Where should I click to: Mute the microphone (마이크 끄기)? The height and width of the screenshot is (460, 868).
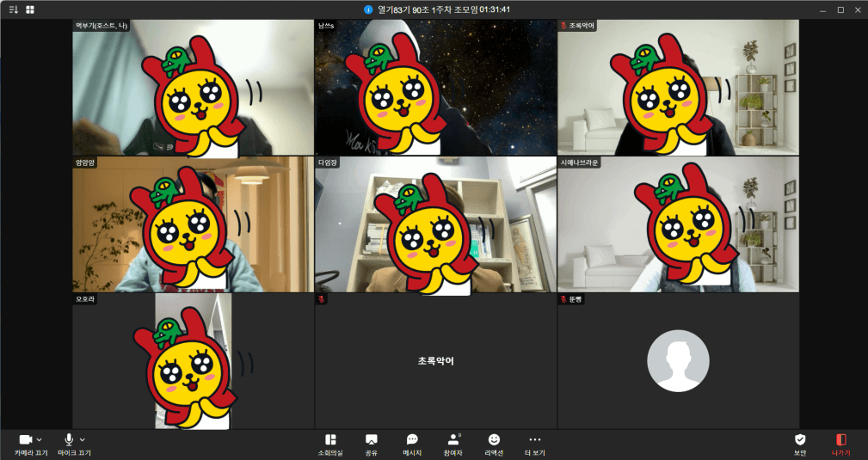(x=69, y=440)
